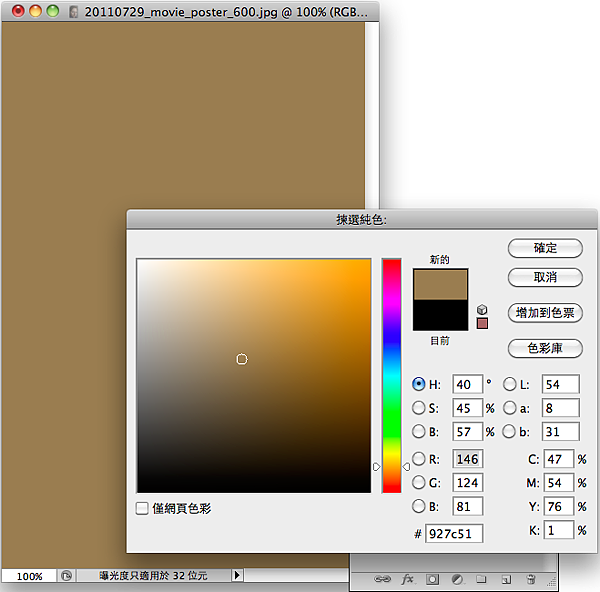Viewport: 600px width, 592px height.
Task: Click the H value field showing 40
Action: pos(468,384)
